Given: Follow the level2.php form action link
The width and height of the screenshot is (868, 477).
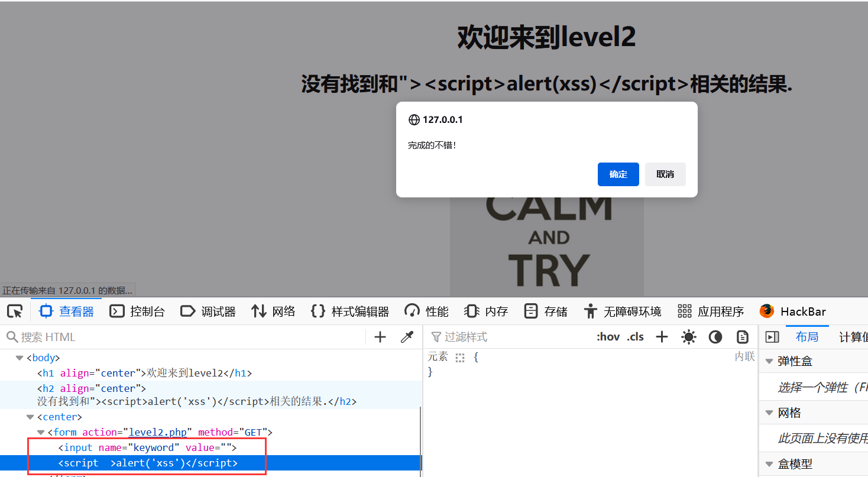Looking at the screenshot, I should [158, 433].
